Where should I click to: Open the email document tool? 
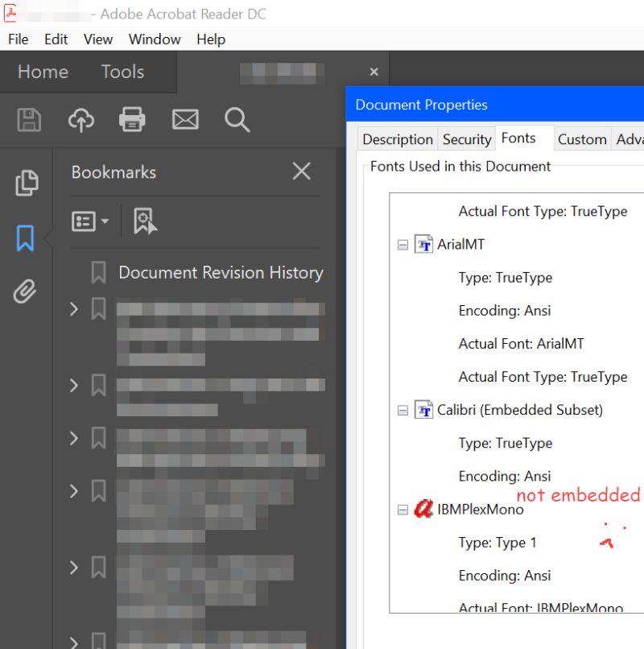pos(185,118)
